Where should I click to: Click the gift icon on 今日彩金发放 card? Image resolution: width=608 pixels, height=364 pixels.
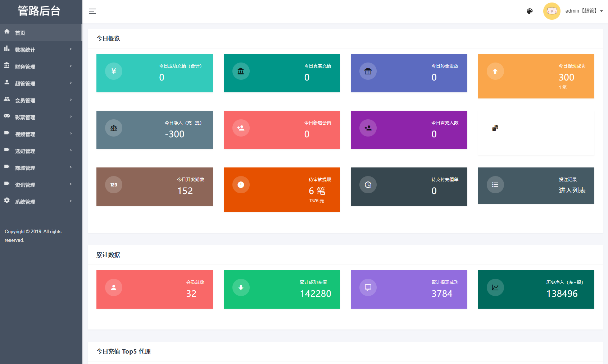point(368,71)
